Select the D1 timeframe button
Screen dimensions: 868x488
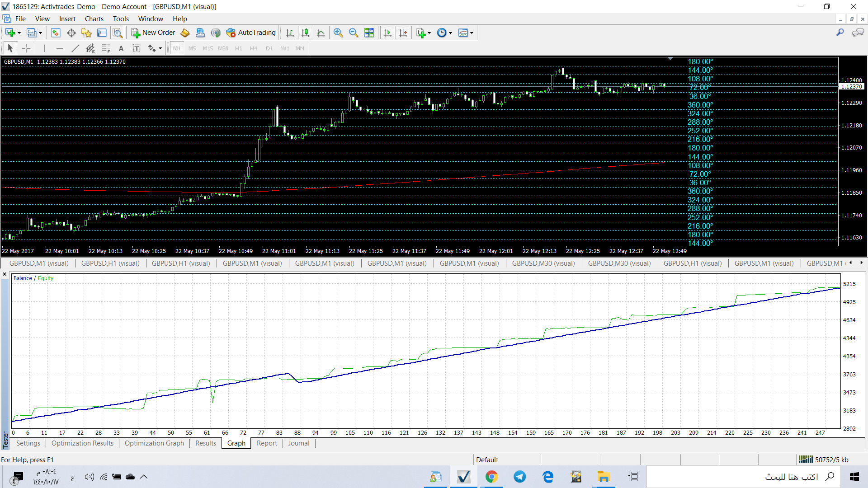click(269, 48)
